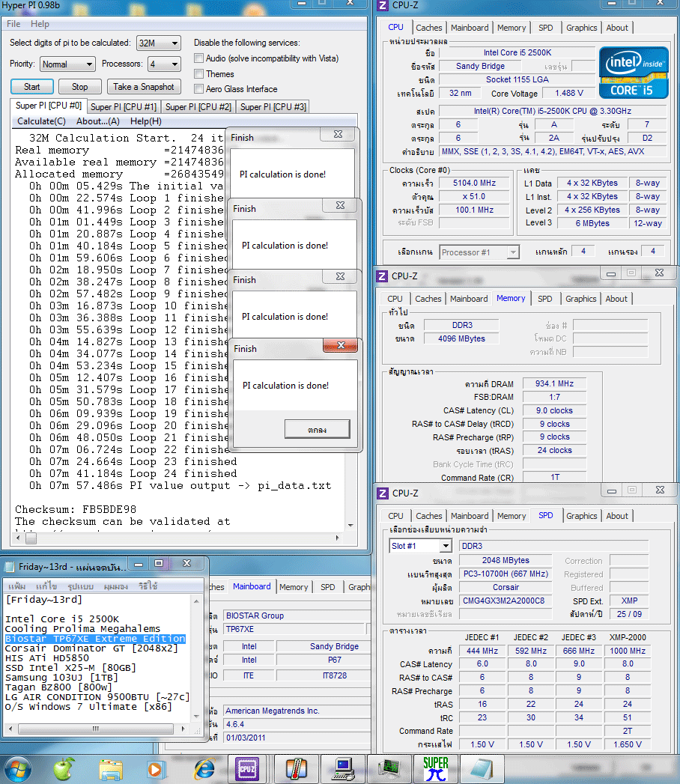
Task: Maximize the Friday~13rd Notepad window
Action: 159,564
